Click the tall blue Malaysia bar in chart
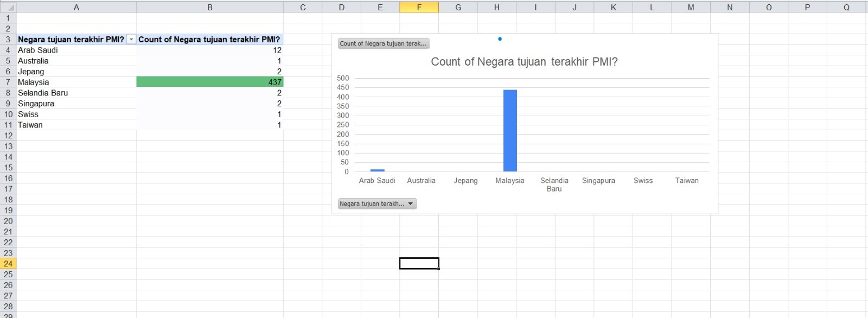868x318 pixels. click(x=510, y=130)
